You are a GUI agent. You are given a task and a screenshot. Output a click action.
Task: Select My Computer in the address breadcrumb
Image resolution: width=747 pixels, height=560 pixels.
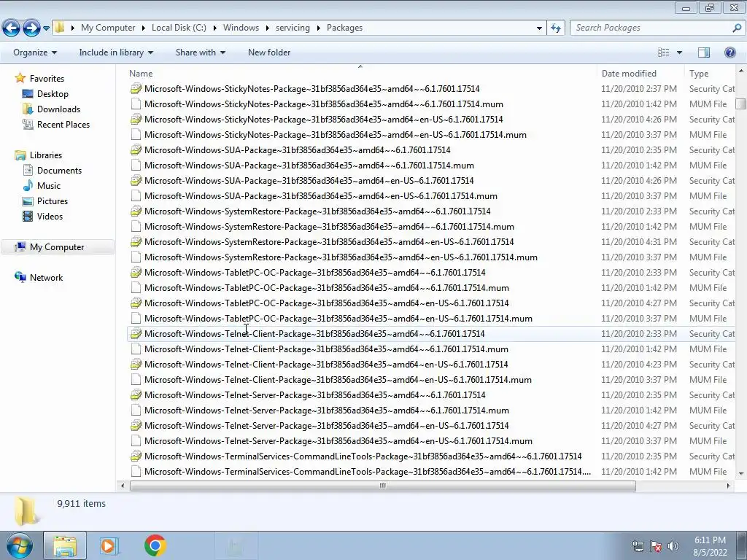click(108, 28)
